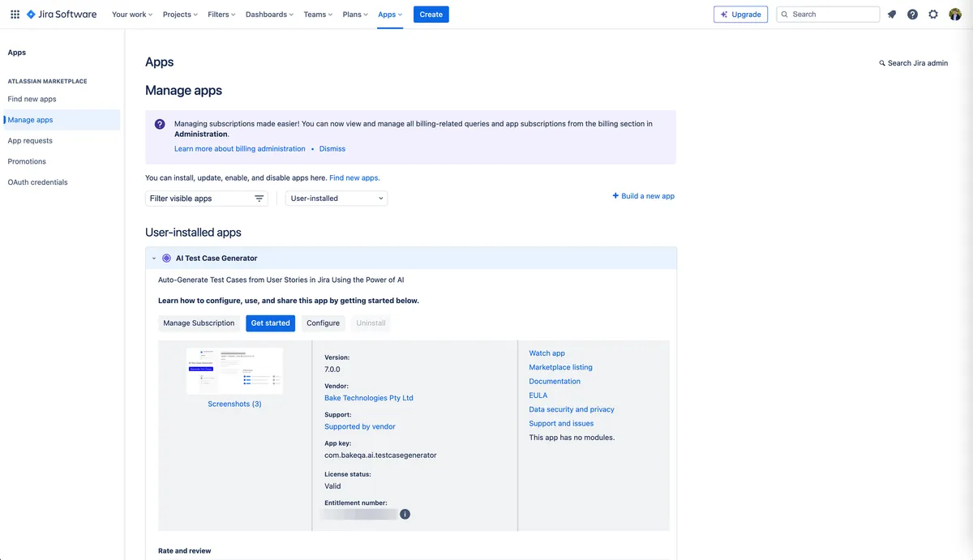Open the notifications icon in header
The width and height of the screenshot is (973, 560).
tap(892, 15)
